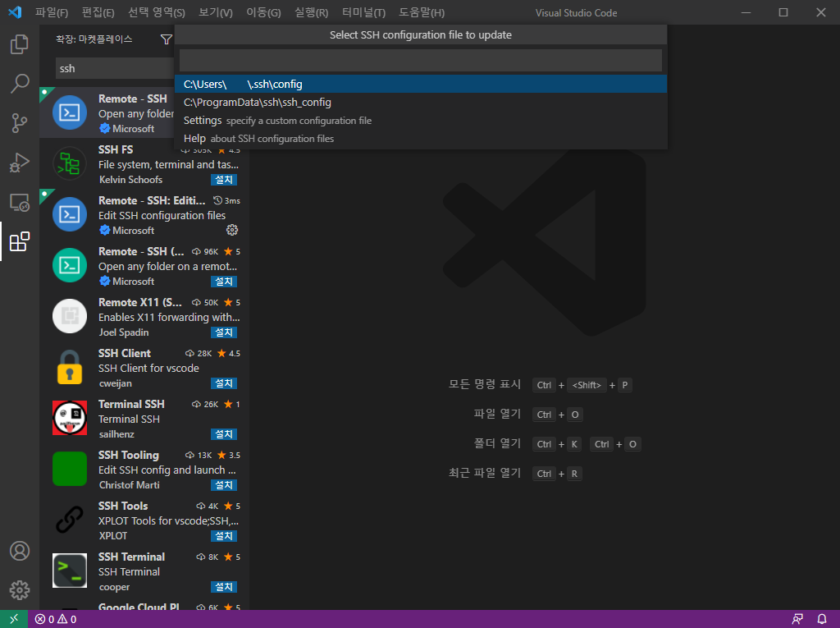Select the SSH Client padlock icon

[70, 368]
